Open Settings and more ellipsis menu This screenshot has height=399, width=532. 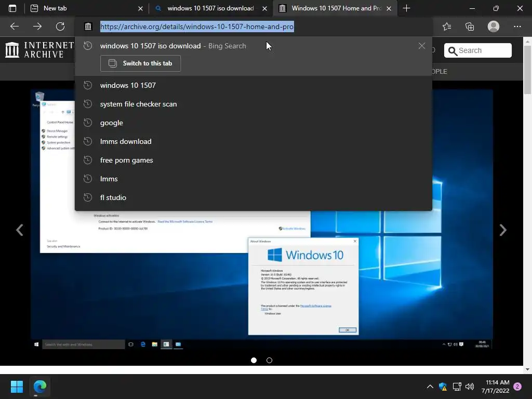(x=517, y=26)
